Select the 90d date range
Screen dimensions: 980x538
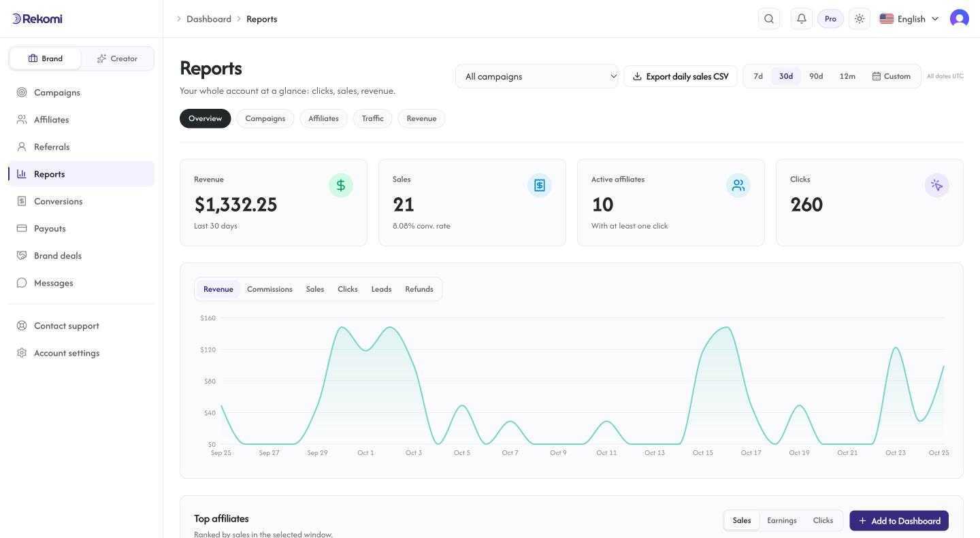(x=816, y=76)
